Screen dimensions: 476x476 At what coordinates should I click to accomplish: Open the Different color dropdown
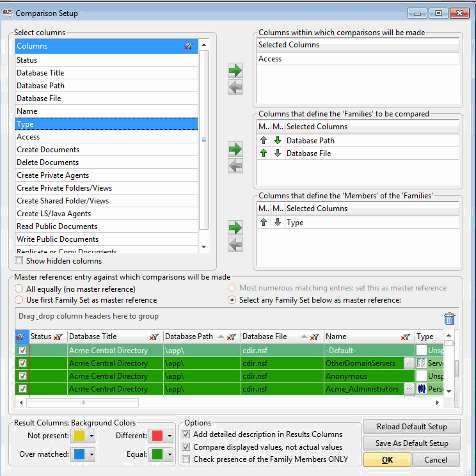click(170, 436)
